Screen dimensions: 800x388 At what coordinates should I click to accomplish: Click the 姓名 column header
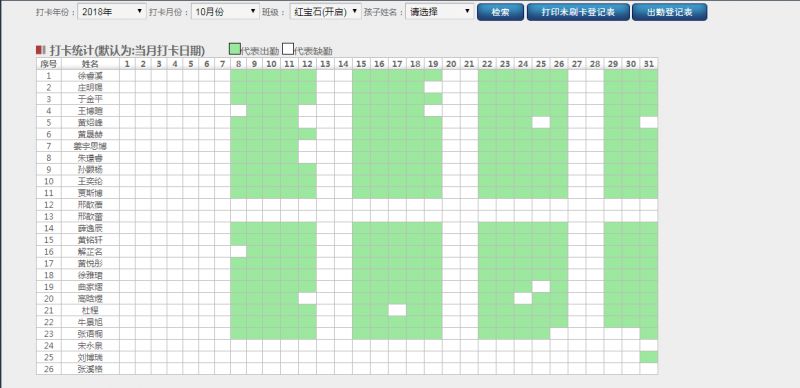[90, 64]
